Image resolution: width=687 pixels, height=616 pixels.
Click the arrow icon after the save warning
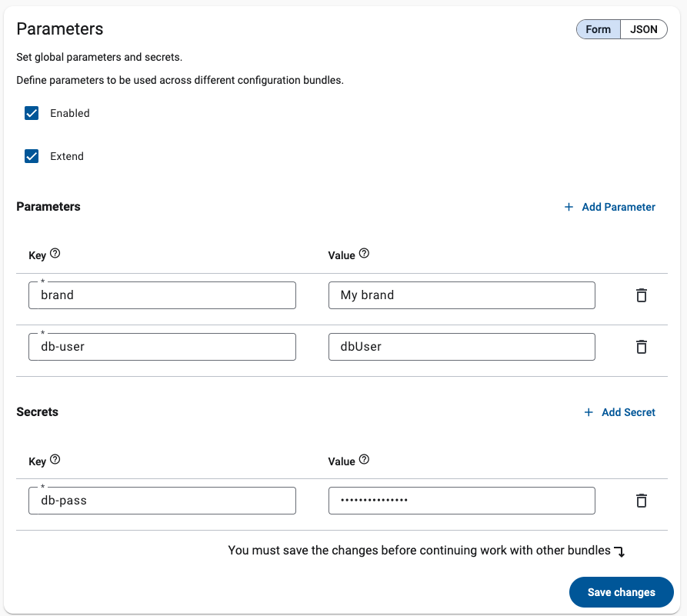(622, 551)
